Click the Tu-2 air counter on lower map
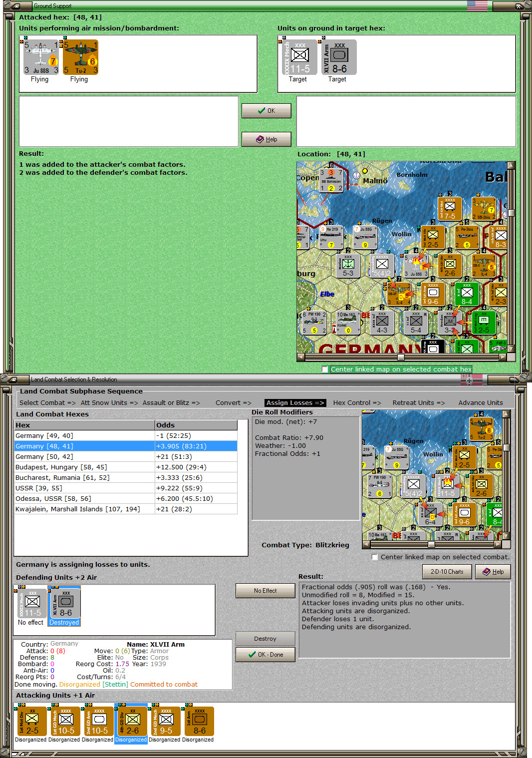The image size is (532, 758). pyautogui.click(x=481, y=429)
